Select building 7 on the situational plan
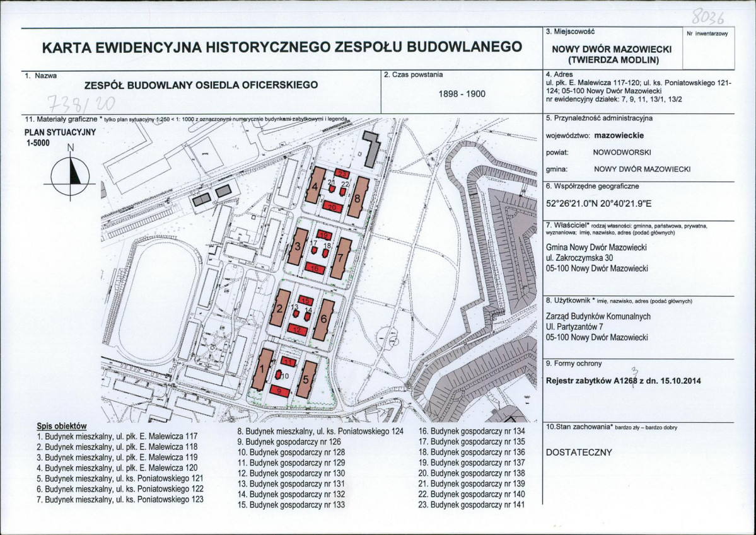 tap(342, 257)
